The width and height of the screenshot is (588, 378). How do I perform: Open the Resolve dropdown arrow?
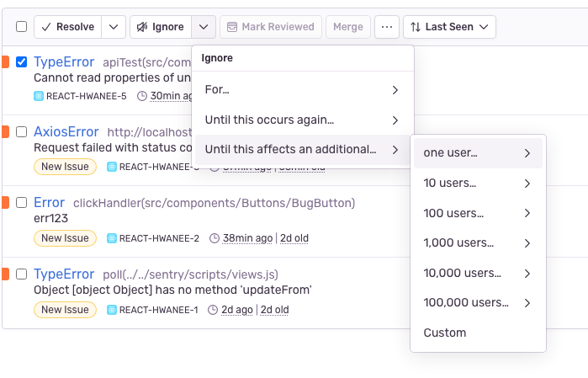point(114,27)
